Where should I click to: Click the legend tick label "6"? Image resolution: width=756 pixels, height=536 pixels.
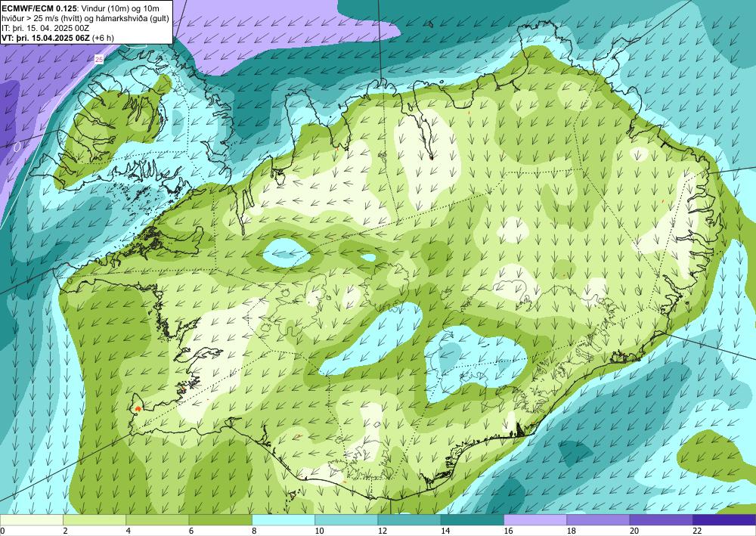[x=191, y=531]
